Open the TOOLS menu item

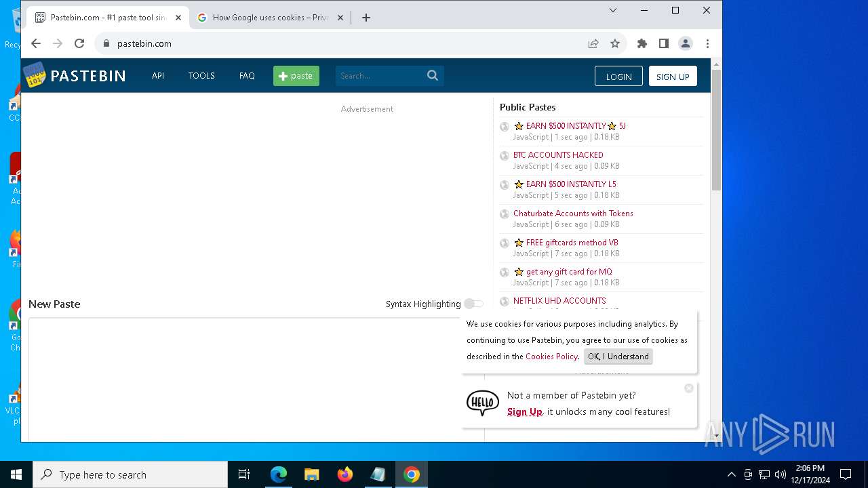(201, 76)
